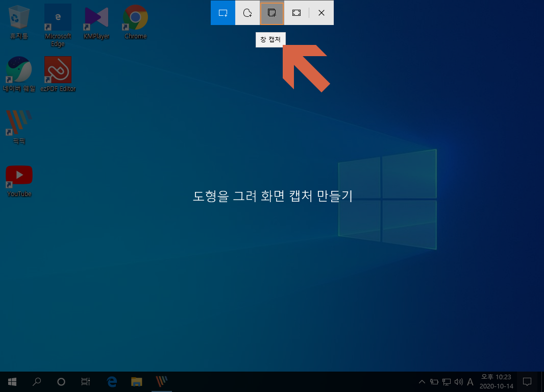Select the Naver Whale desktop shortcut
Image resolution: width=544 pixels, height=392 pixels.
coord(19,75)
